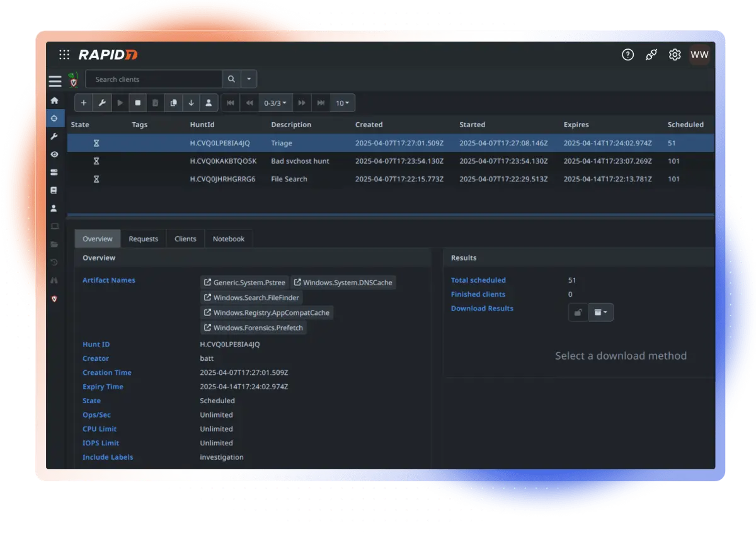The image size is (756, 536).
Task: Open the search options dropdown arrow
Action: (x=249, y=79)
